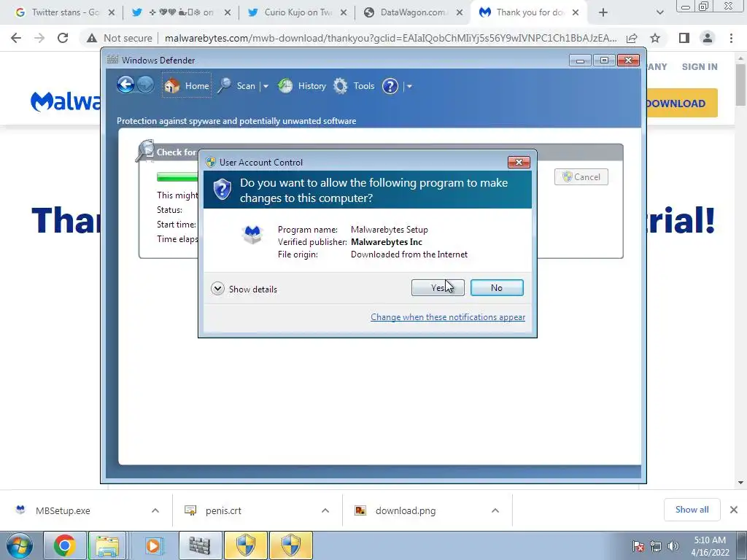Open the Chrome three-dot menu
Viewport: 747px width, 560px height.
(x=731, y=38)
